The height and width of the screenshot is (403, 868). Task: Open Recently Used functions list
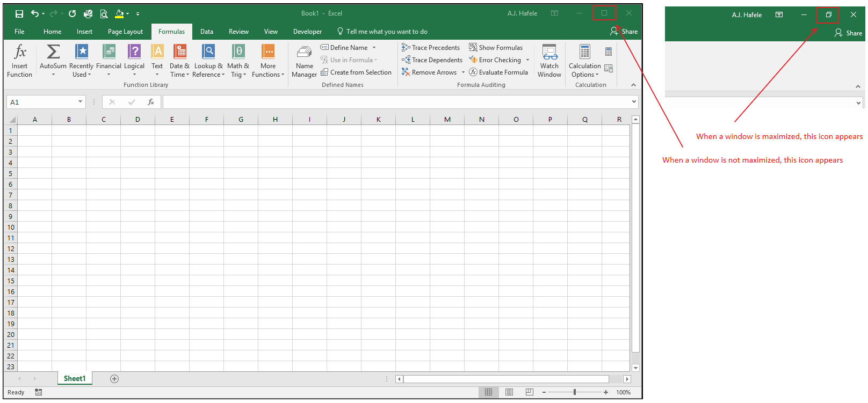click(x=82, y=61)
